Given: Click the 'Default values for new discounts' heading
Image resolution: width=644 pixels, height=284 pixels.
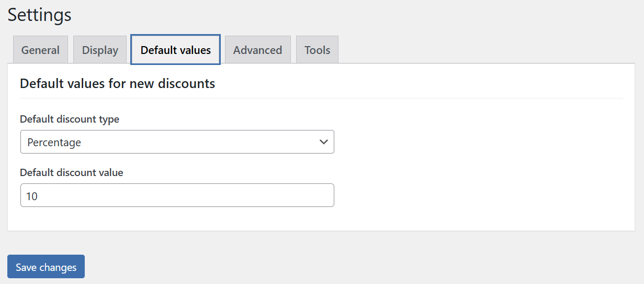Looking at the screenshot, I should point(117,83).
